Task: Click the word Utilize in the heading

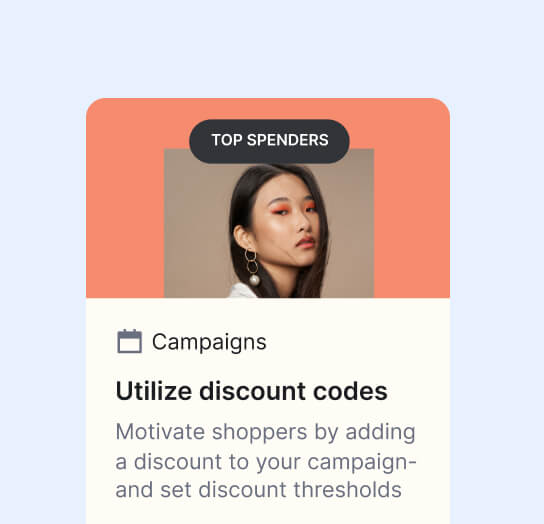Action: click(154, 391)
